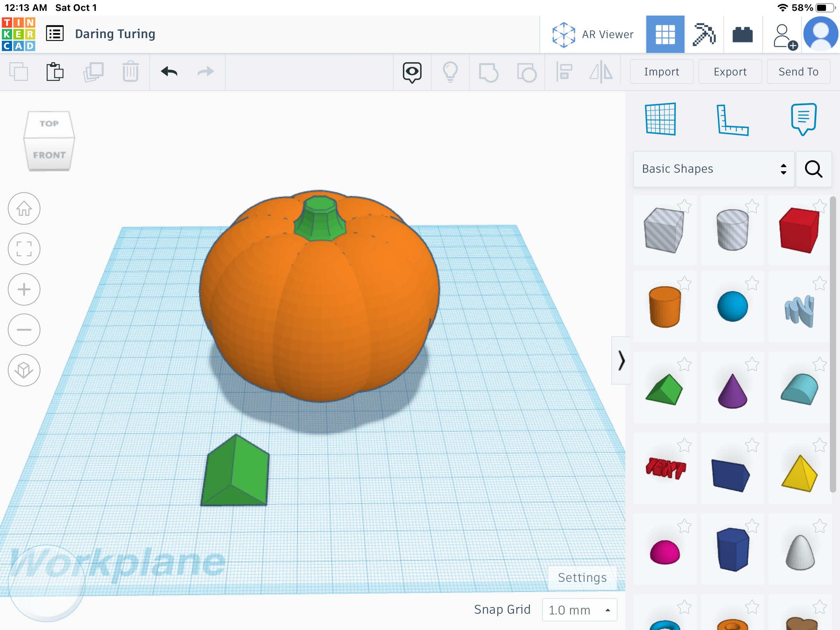840x630 pixels.
Task: Toggle favorite star on red box
Action: point(820,206)
